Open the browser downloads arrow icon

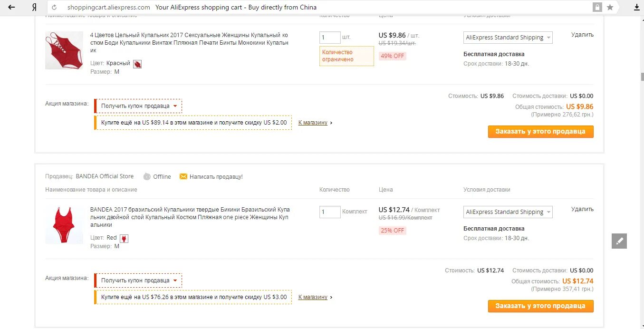tap(637, 8)
